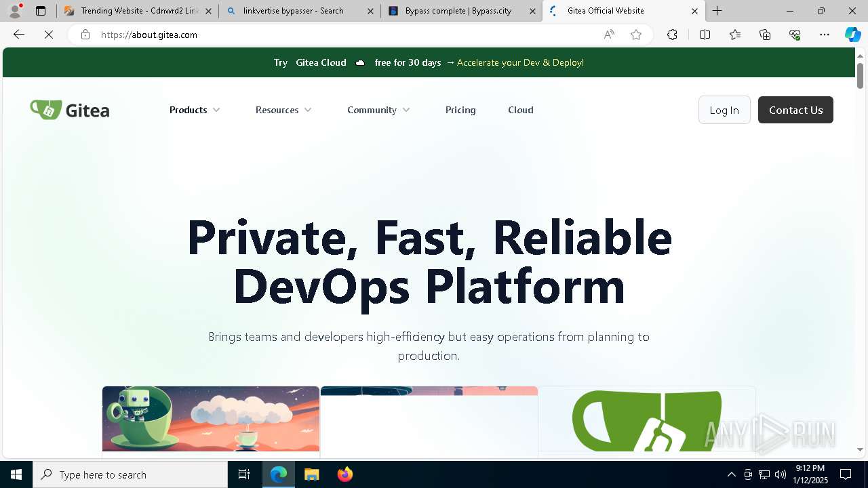Open Task View on taskbar
The image size is (868, 488).
coord(244,474)
